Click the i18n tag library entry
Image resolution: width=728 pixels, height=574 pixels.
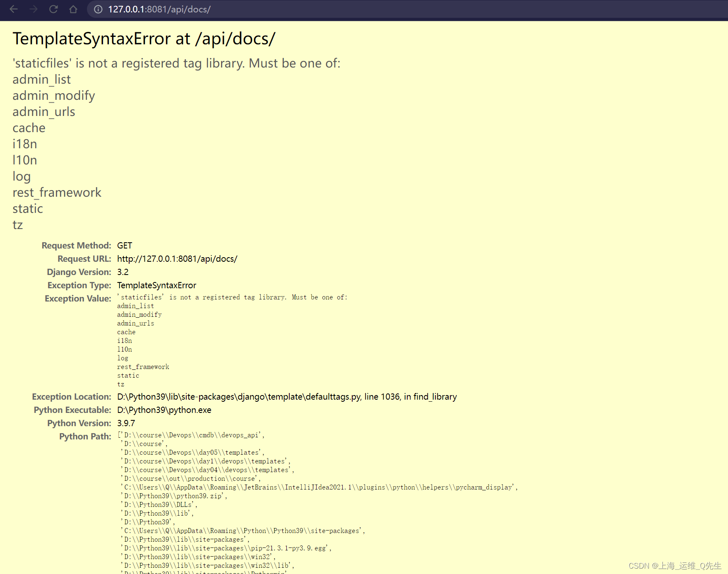click(x=25, y=144)
